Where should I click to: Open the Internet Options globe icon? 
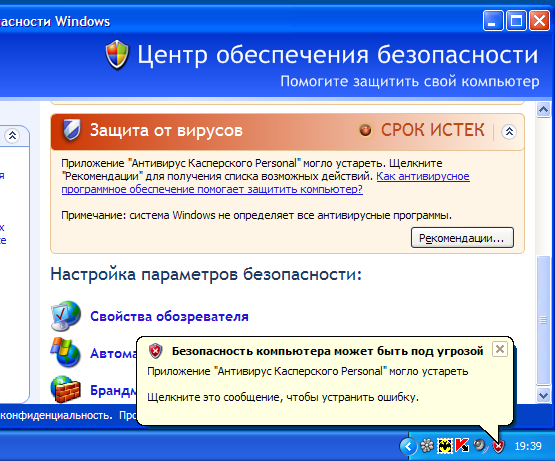pyautogui.click(x=66, y=316)
